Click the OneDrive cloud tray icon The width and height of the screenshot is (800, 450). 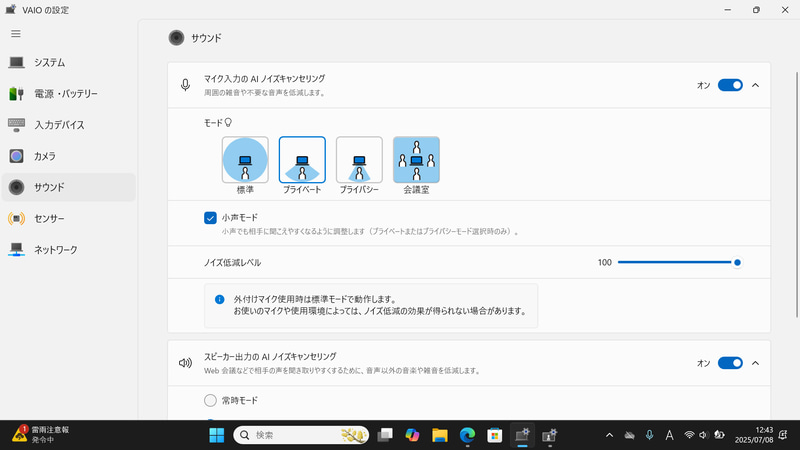[x=630, y=435]
